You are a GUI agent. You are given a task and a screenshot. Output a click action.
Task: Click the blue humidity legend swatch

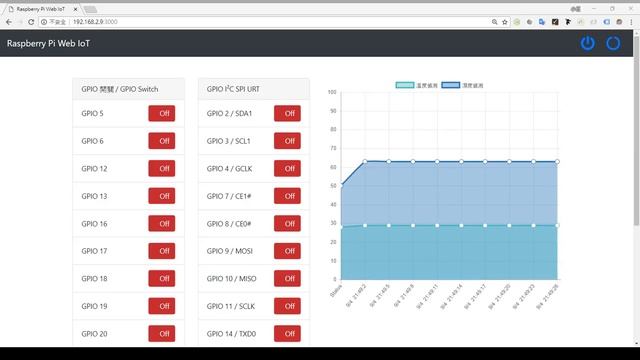(x=451, y=85)
